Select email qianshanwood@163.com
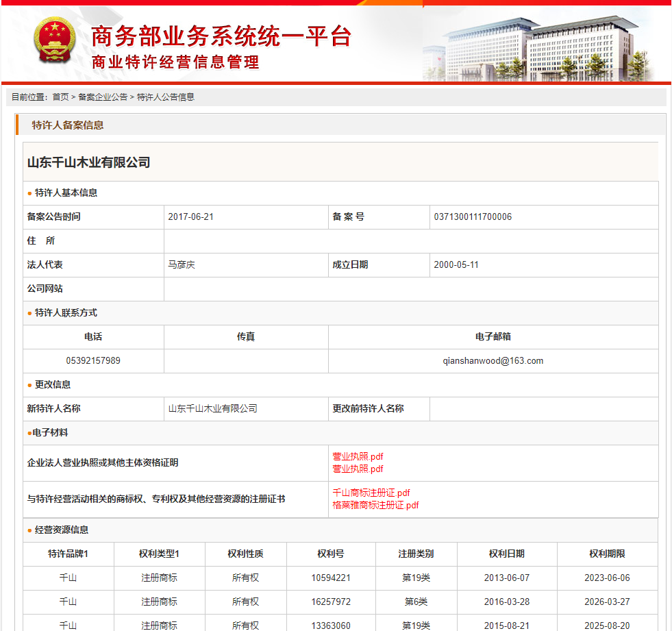The width and height of the screenshot is (672, 631). pyautogui.click(x=493, y=361)
